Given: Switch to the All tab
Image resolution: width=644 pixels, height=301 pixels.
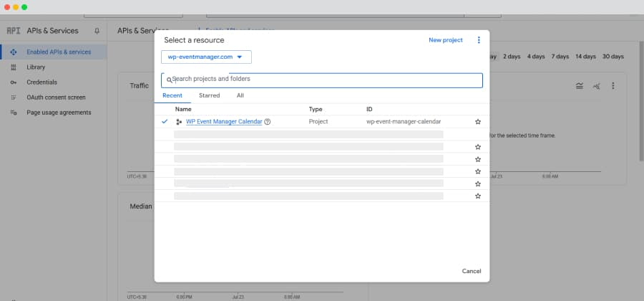Looking at the screenshot, I should point(240,95).
